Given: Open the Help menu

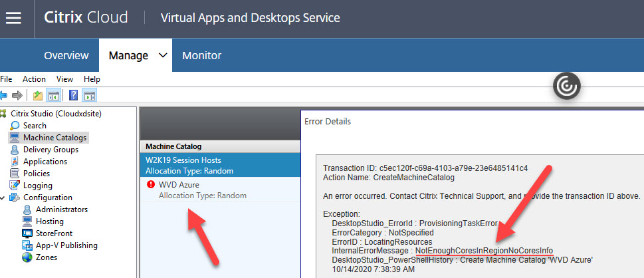Looking at the screenshot, I should (92, 79).
